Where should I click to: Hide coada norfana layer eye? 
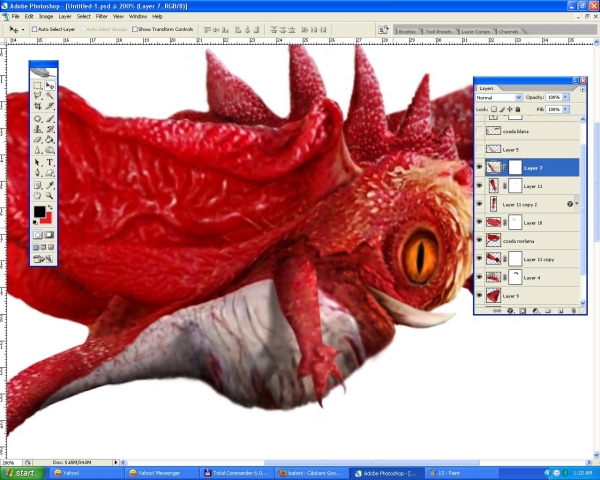(x=479, y=240)
